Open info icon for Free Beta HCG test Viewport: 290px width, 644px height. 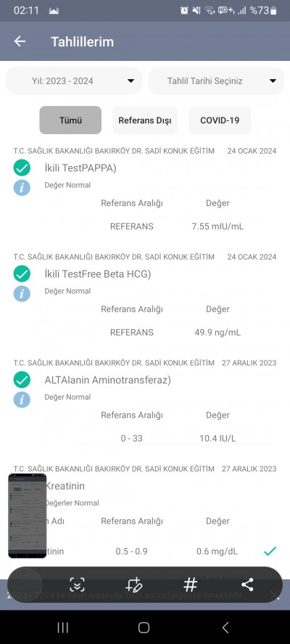point(22,294)
